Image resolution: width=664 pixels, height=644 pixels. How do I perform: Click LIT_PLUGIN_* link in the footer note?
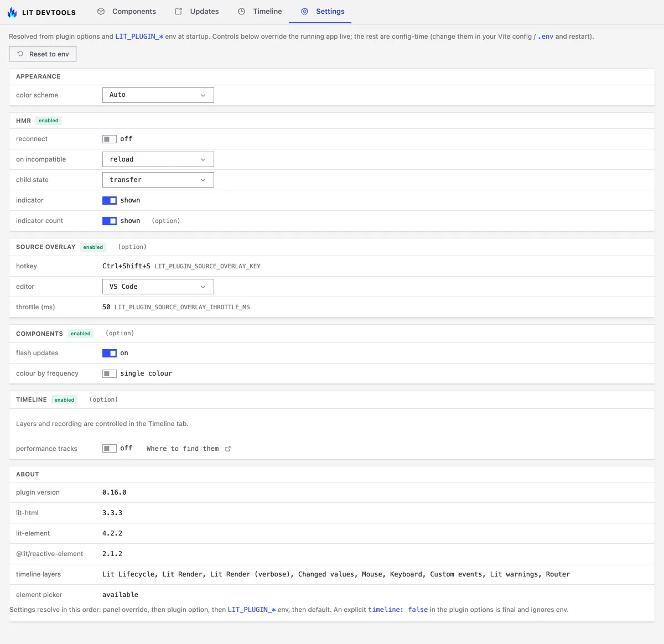click(252, 610)
